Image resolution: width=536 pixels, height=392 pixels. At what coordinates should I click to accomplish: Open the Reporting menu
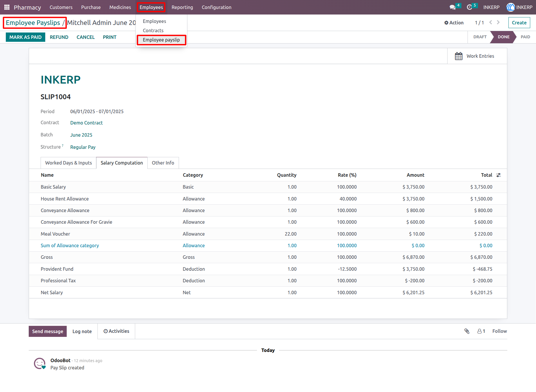pyautogui.click(x=182, y=7)
